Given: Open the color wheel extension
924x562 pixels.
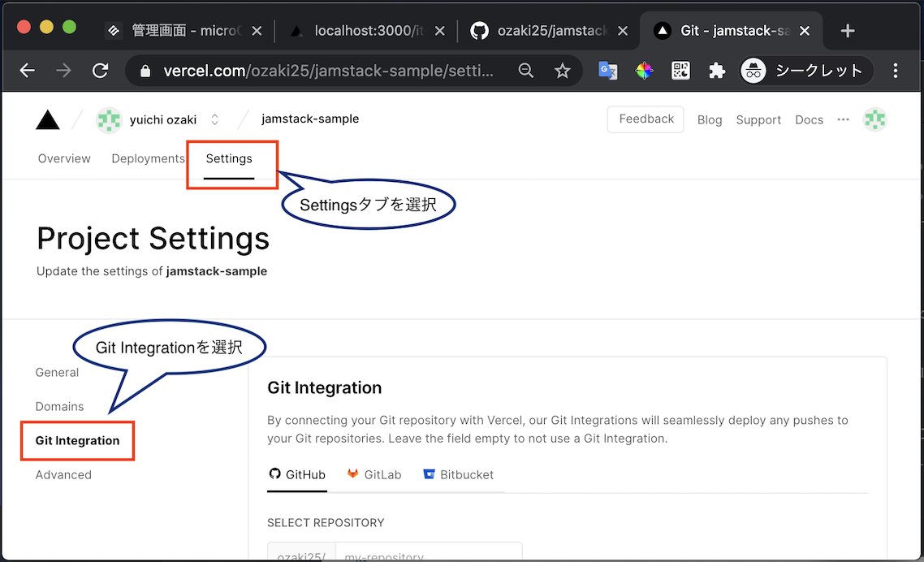Looking at the screenshot, I should [x=644, y=71].
